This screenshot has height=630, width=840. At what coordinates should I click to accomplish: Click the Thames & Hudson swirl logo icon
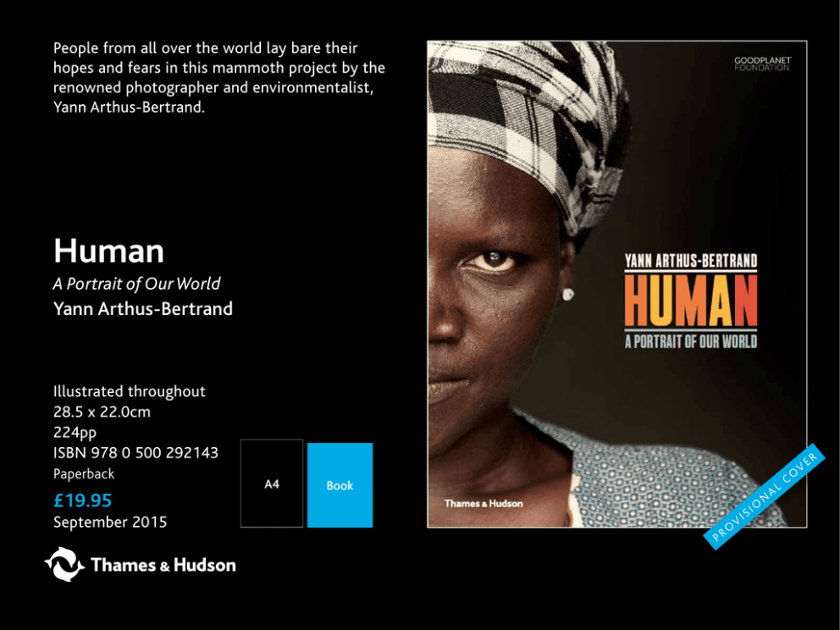pos(64,564)
